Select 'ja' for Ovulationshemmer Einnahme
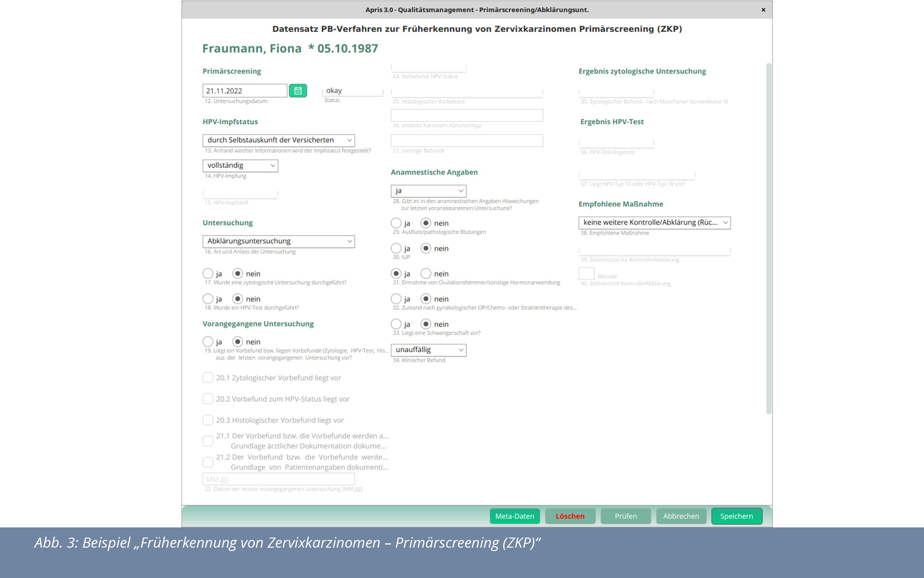Viewport: 924px width, 578px height. click(x=396, y=274)
